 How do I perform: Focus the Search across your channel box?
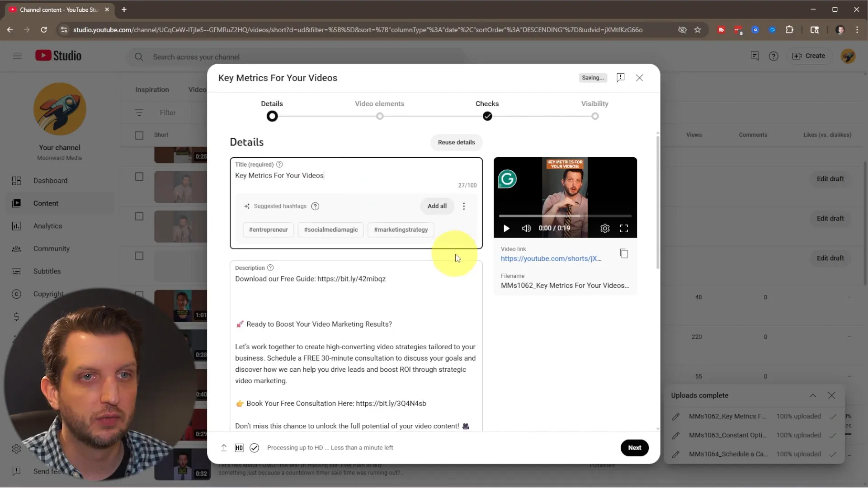click(x=296, y=57)
